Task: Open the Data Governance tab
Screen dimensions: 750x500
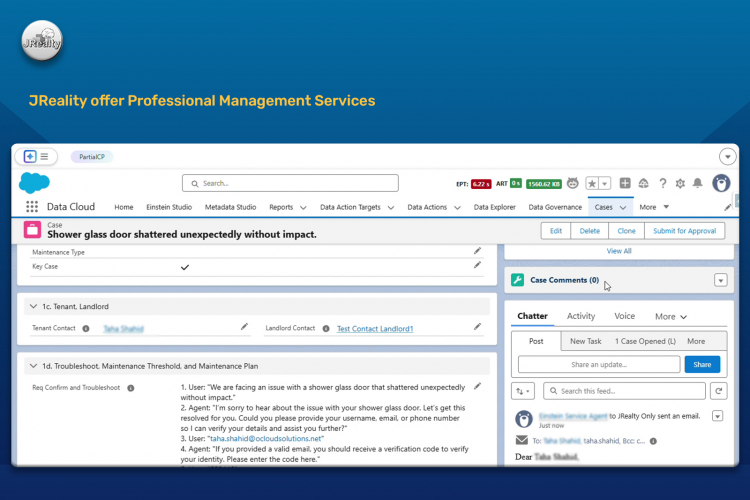Action: [555, 207]
